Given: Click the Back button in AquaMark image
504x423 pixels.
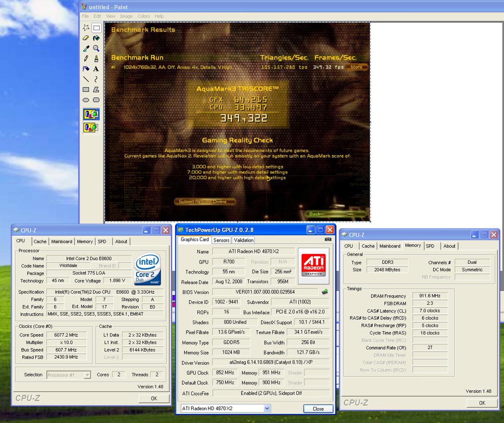Looking at the screenshot, I should pos(335,214).
